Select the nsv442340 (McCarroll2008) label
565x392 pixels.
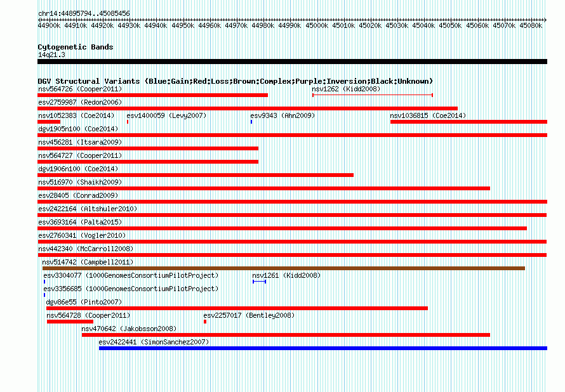[x=86, y=249]
